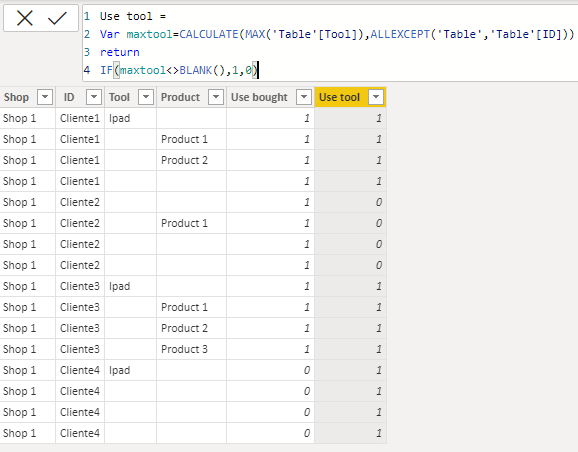
Task: Open Shop column filter dropdown
Action: 45,97
